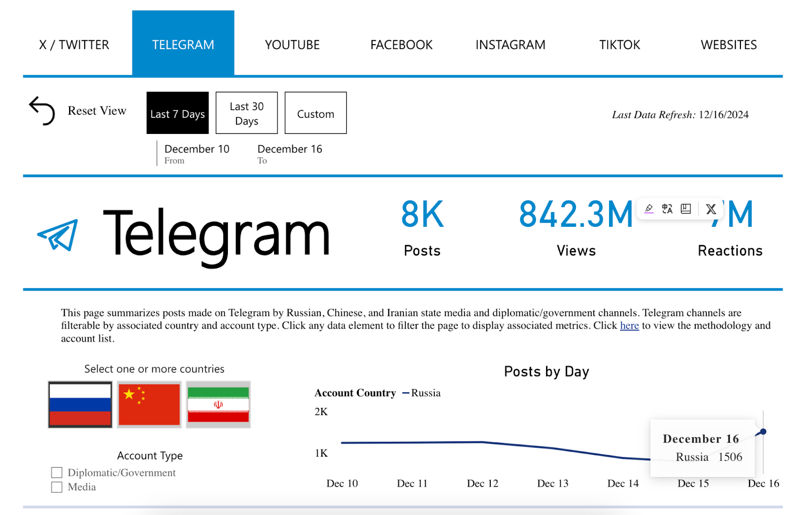Click the Account Type heading
The width and height of the screenshot is (812, 515).
pos(150,456)
